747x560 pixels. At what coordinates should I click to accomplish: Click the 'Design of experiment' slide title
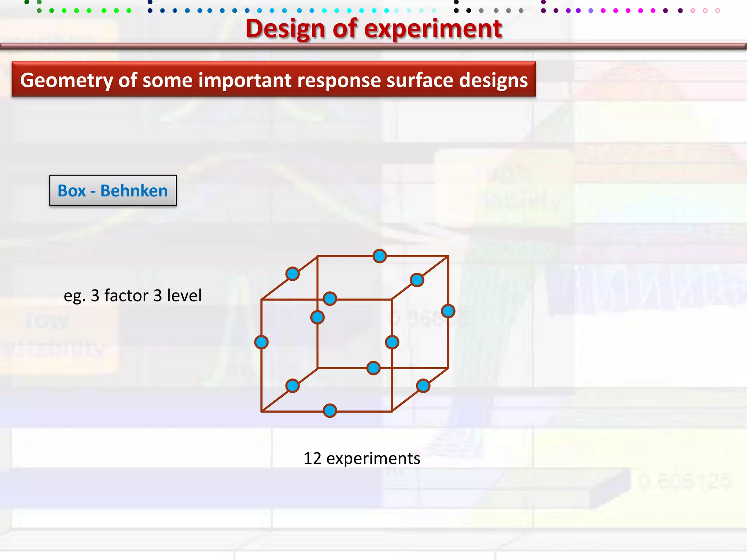click(x=373, y=28)
